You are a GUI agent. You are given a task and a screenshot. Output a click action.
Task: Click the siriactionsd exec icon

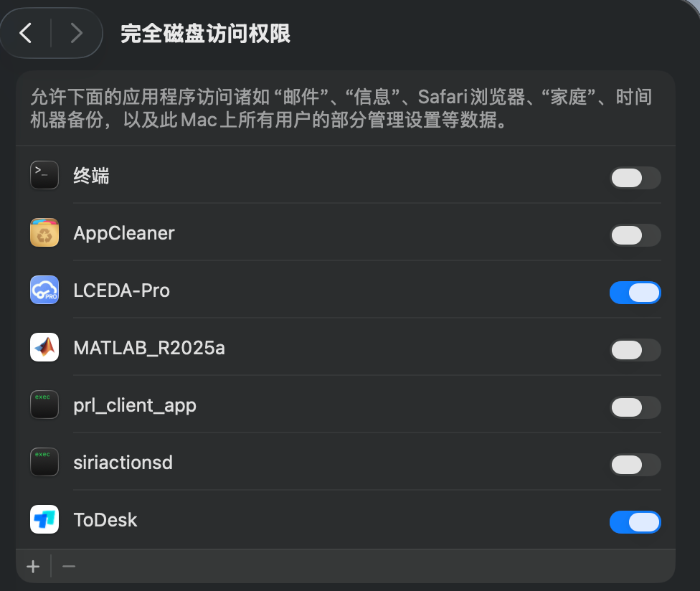coord(44,463)
